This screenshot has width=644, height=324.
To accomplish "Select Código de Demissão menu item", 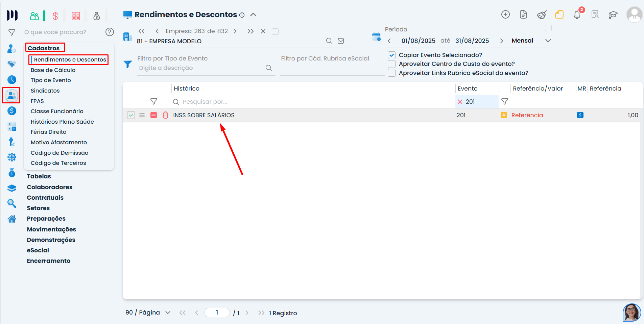I will tap(59, 153).
